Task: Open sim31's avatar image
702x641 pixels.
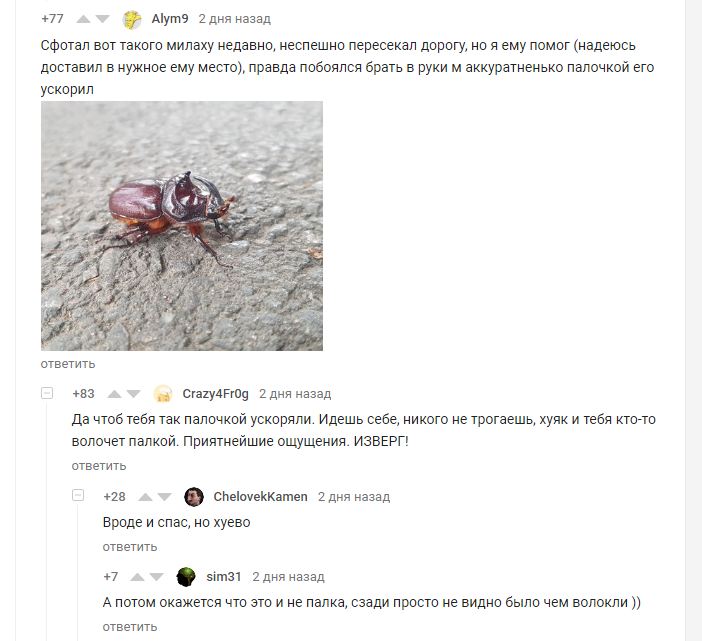Action: click(186, 577)
